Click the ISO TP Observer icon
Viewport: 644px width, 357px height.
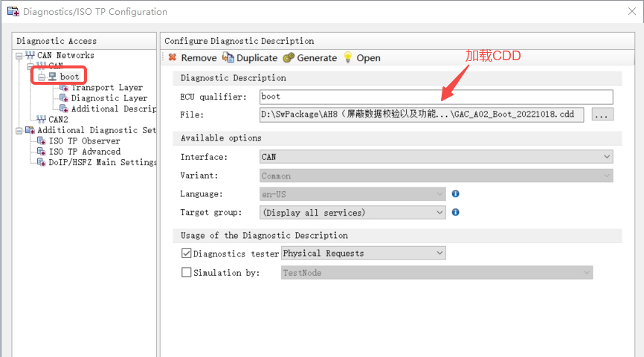coord(41,141)
